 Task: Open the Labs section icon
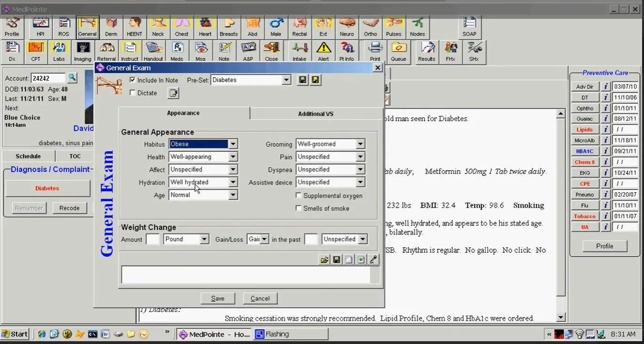59,52
